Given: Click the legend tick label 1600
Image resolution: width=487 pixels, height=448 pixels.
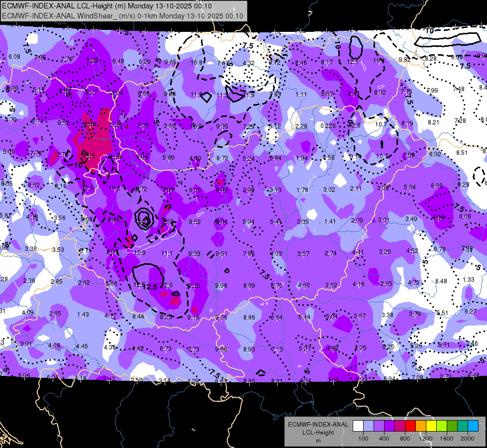Looking at the screenshot, I should coord(447,439).
